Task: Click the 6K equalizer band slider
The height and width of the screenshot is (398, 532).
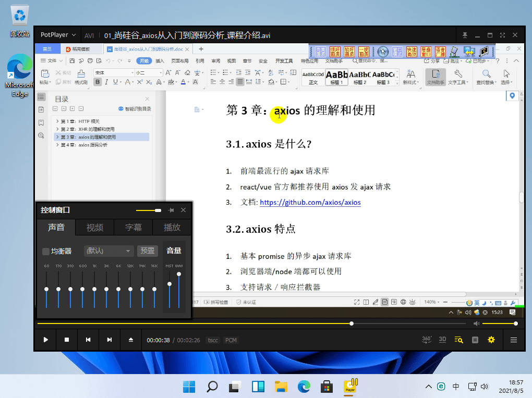Action: 118,289
